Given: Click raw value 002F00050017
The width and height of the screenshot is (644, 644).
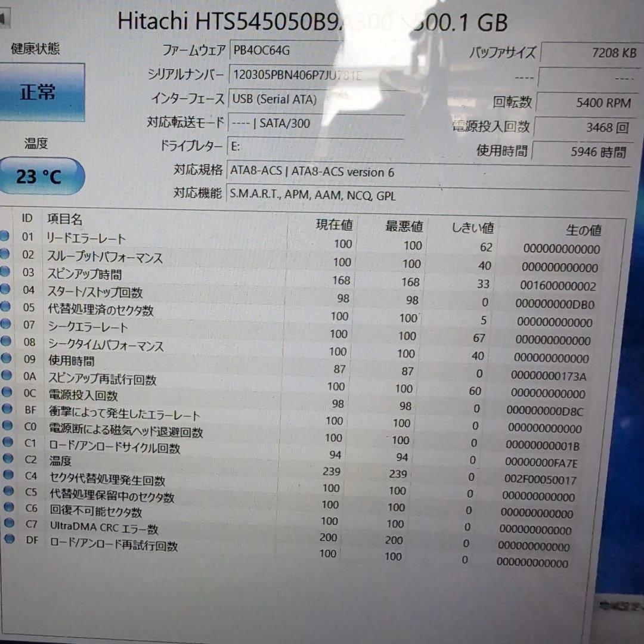Looking at the screenshot, I should coord(540,479).
